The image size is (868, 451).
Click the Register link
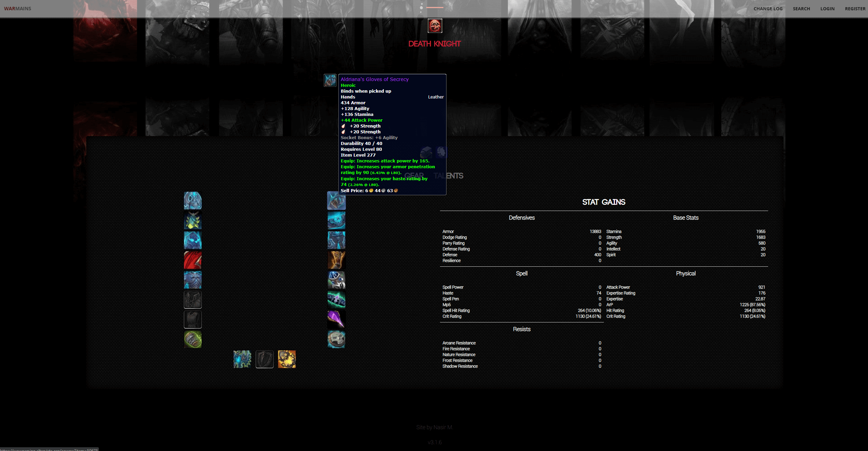coord(855,9)
